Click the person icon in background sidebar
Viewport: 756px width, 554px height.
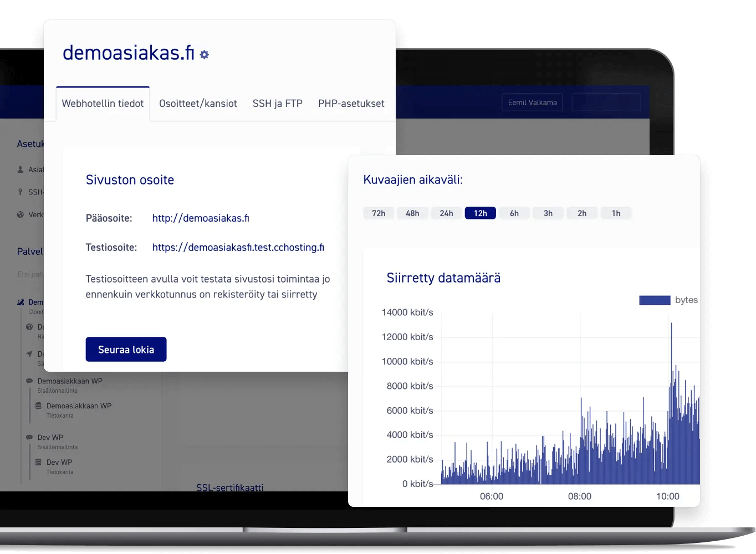(x=21, y=170)
